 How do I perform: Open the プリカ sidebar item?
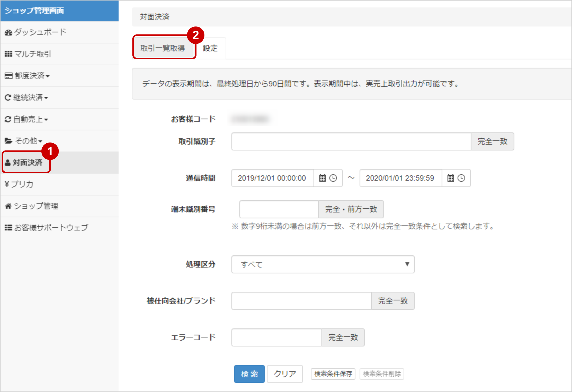click(59, 184)
